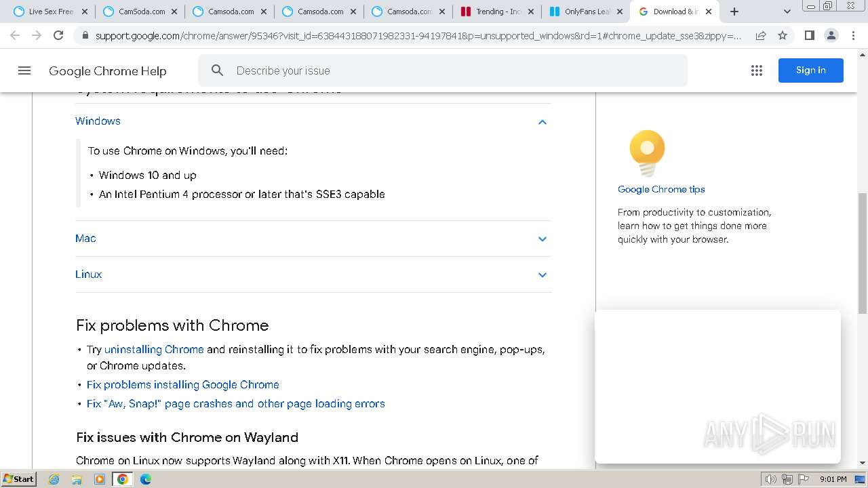View site information lock icon
The image size is (868, 488).
85,35
